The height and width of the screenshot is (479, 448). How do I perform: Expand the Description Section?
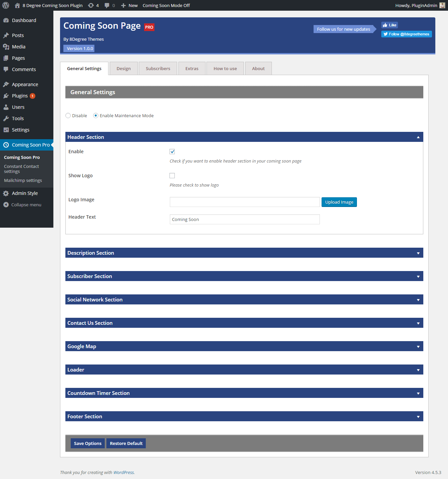(244, 253)
